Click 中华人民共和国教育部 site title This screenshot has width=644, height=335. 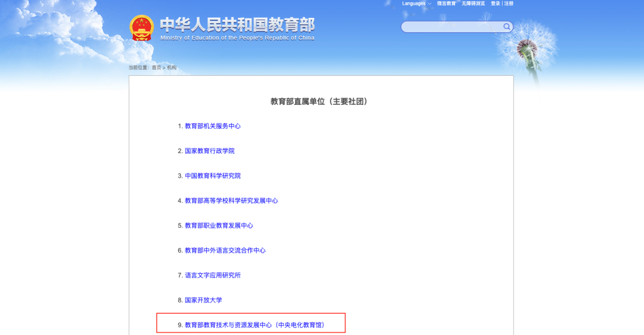(237, 25)
